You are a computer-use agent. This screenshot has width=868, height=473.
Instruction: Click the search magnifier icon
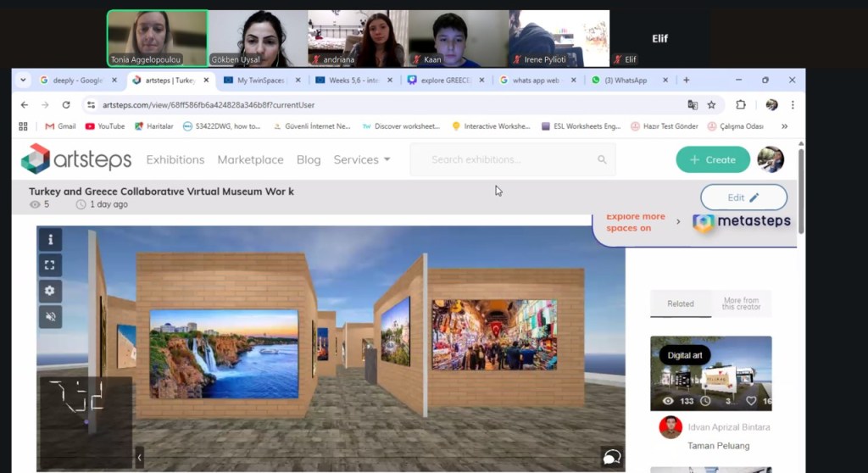602,159
